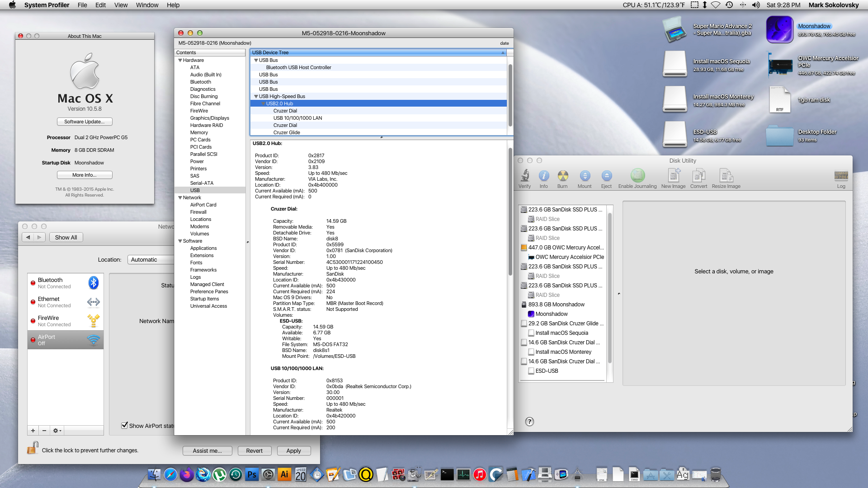Image resolution: width=868 pixels, height=488 pixels.
Task: Click the Enable Journaling icon
Action: pos(637,176)
